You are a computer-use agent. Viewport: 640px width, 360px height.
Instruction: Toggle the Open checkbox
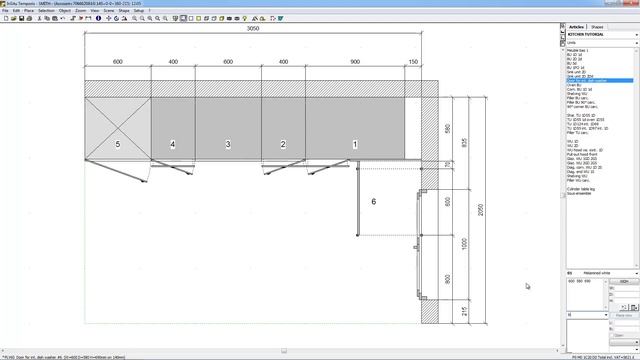[611, 335]
